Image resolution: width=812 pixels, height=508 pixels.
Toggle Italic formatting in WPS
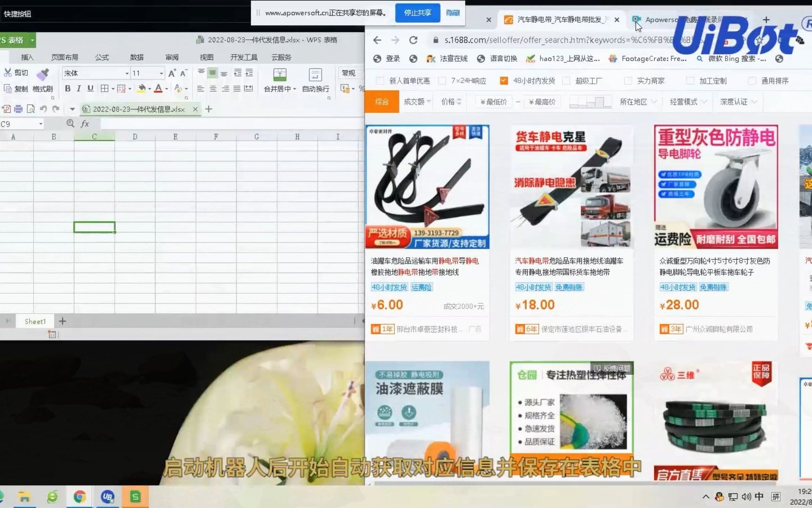(x=79, y=88)
